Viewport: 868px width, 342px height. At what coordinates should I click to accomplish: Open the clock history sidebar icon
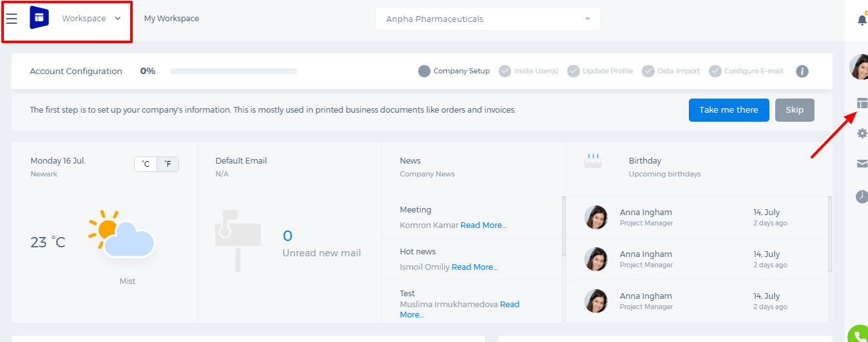coord(862,196)
